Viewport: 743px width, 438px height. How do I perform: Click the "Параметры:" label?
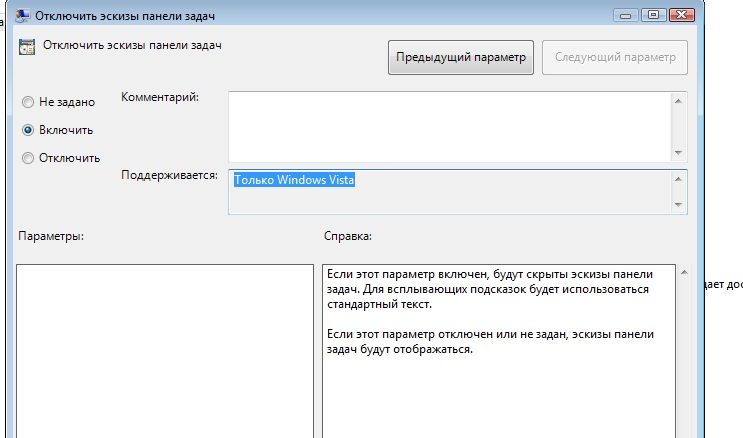(x=51, y=236)
